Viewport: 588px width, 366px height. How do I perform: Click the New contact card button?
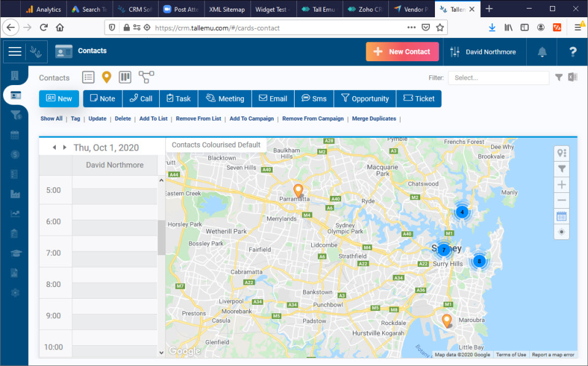pyautogui.click(x=59, y=99)
